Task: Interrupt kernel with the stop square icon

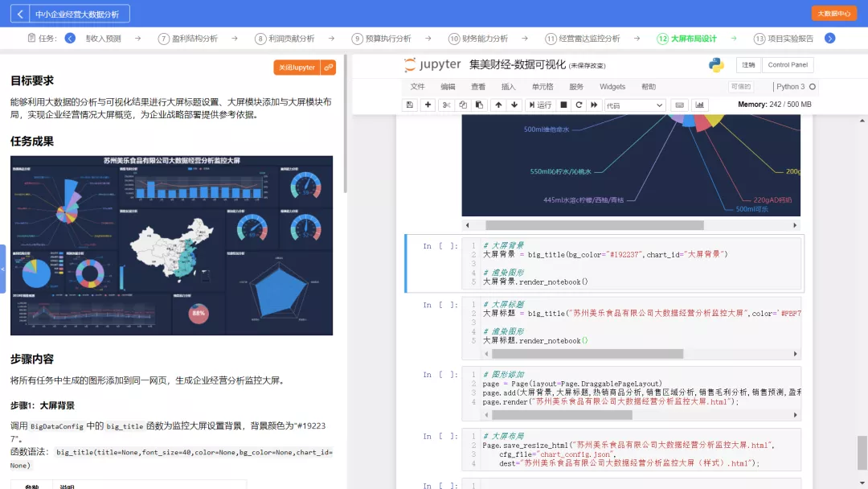Action: point(564,105)
